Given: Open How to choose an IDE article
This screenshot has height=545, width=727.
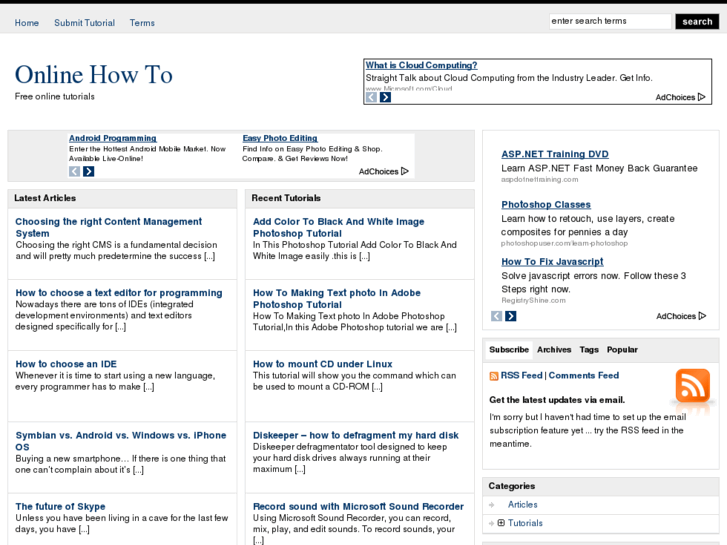Looking at the screenshot, I should coord(66,364).
